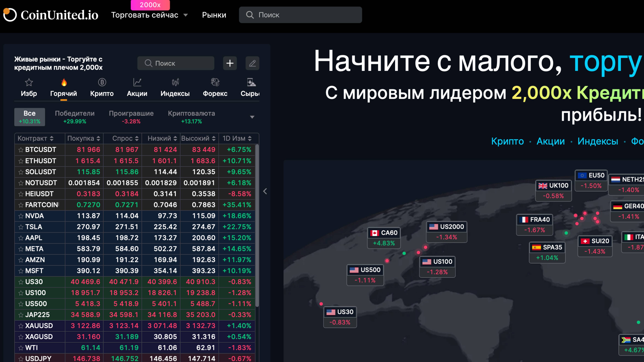Collapse the markets panel with left chevron
Screen dimensions: 644x362
(265, 191)
